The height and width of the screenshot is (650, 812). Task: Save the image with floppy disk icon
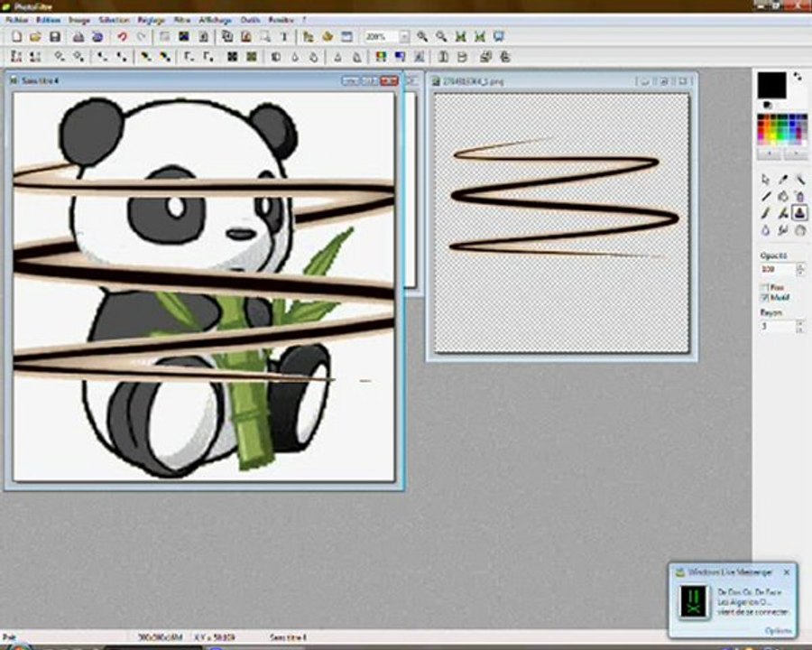[x=55, y=37]
